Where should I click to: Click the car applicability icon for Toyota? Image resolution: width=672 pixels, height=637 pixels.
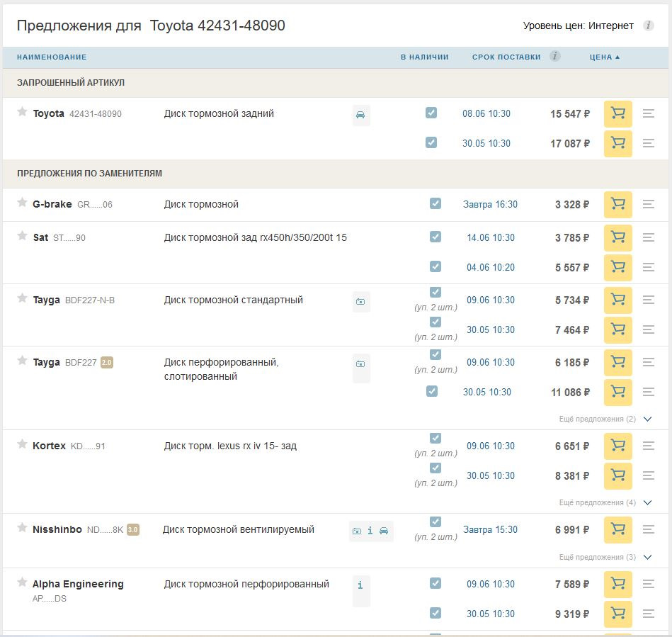(360, 115)
